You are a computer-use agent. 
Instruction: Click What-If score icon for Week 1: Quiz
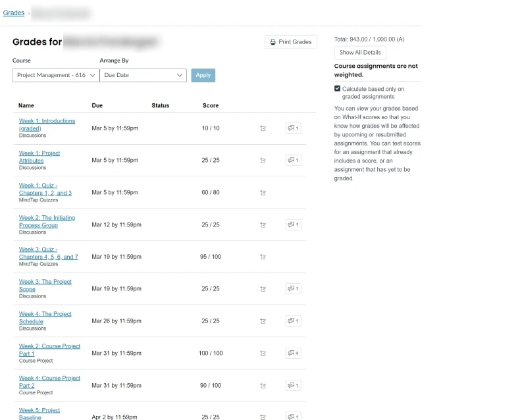coord(263,193)
